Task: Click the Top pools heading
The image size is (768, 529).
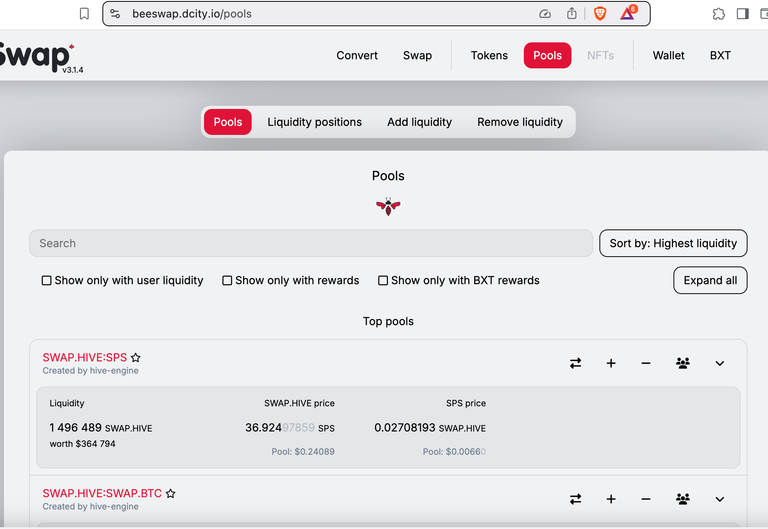Action: pyautogui.click(x=388, y=321)
